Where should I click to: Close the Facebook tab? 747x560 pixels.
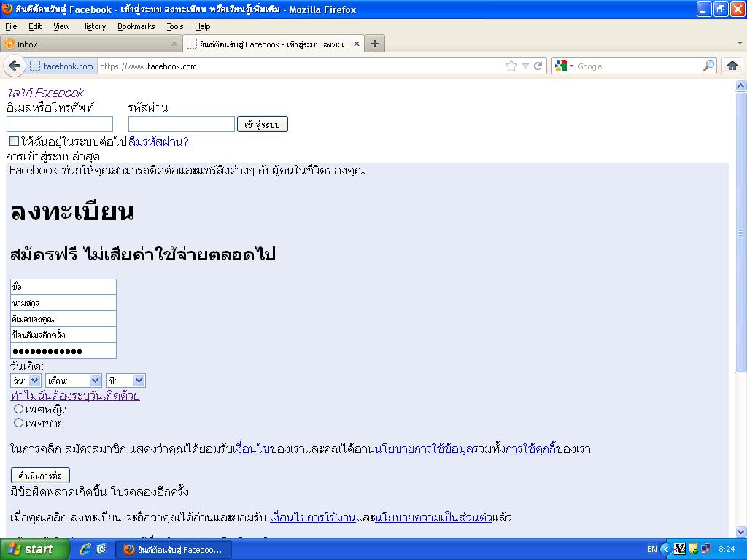tap(356, 44)
